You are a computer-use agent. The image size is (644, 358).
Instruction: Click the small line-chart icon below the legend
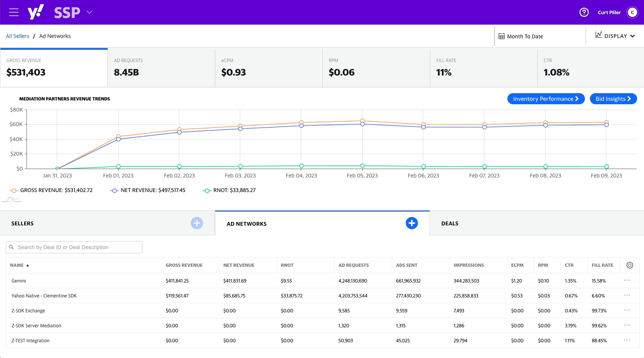tap(13, 200)
